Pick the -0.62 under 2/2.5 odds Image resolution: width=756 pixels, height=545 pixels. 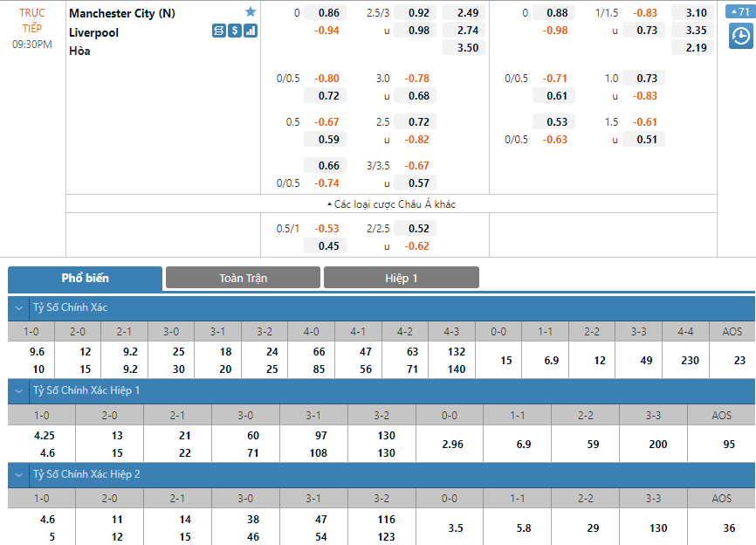[x=416, y=246]
